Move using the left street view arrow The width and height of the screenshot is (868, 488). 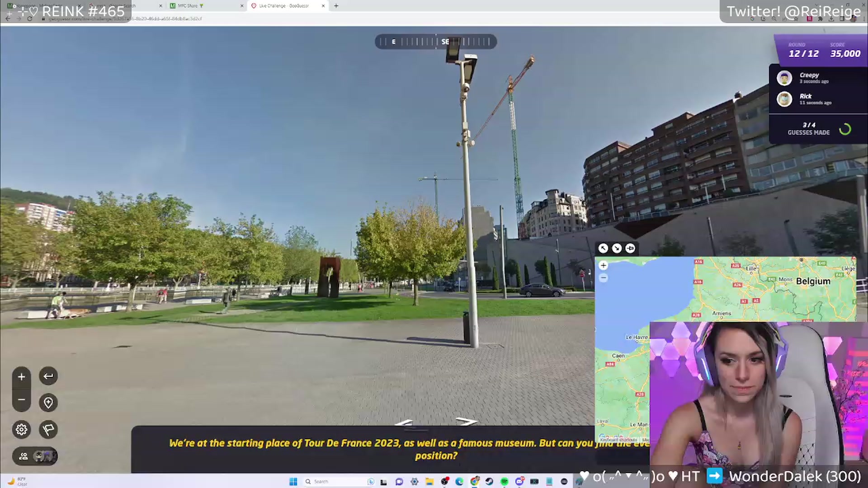(404, 423)
